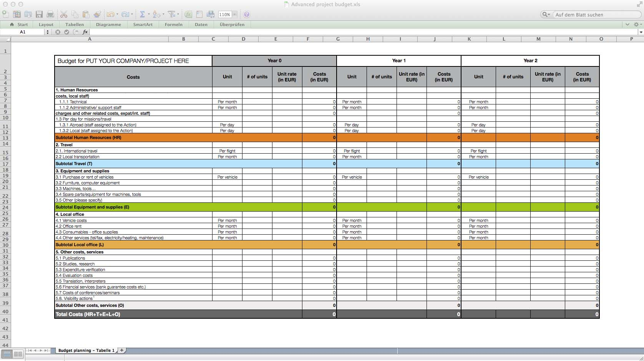Open a new workbook from the toolbar
Viewport: 644px width, 361px height.
tap(5, 14)
